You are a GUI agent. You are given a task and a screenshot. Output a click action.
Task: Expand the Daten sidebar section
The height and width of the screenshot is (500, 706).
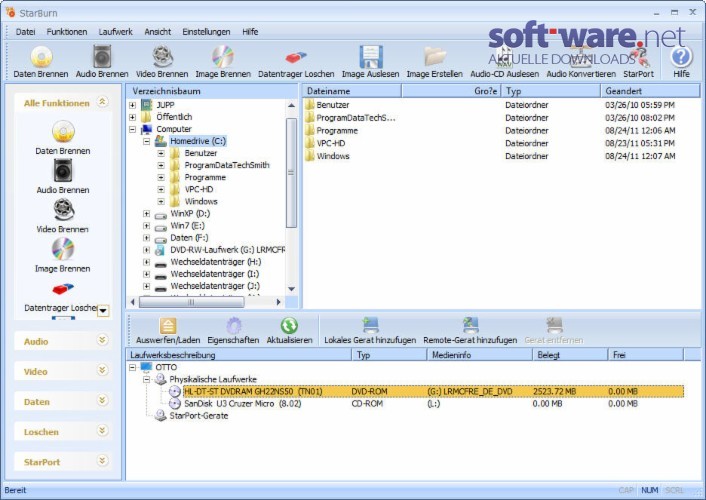point(103,400)
